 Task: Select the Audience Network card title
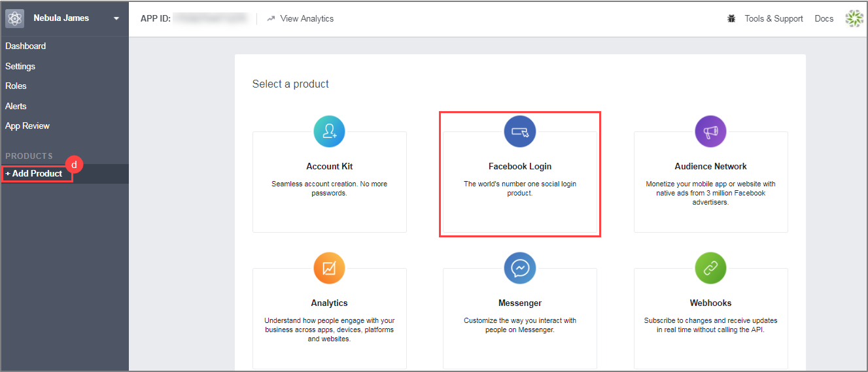pos(711,166)
